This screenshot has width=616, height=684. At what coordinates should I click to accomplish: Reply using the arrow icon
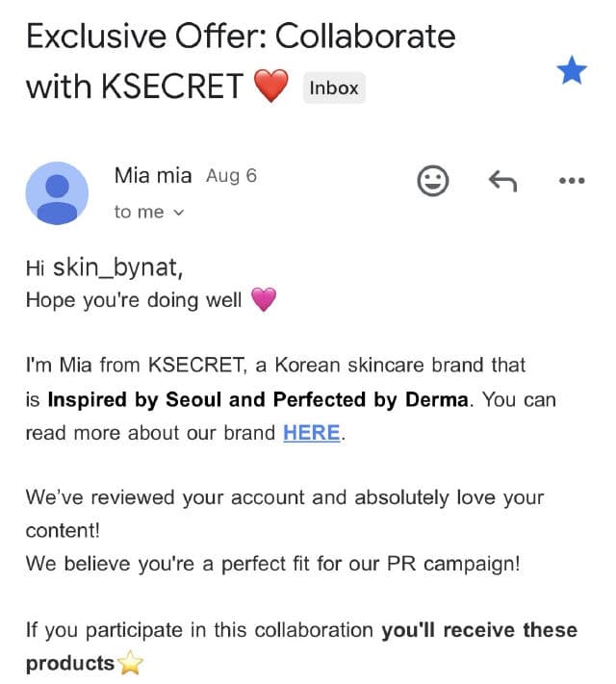coord(502,180)
